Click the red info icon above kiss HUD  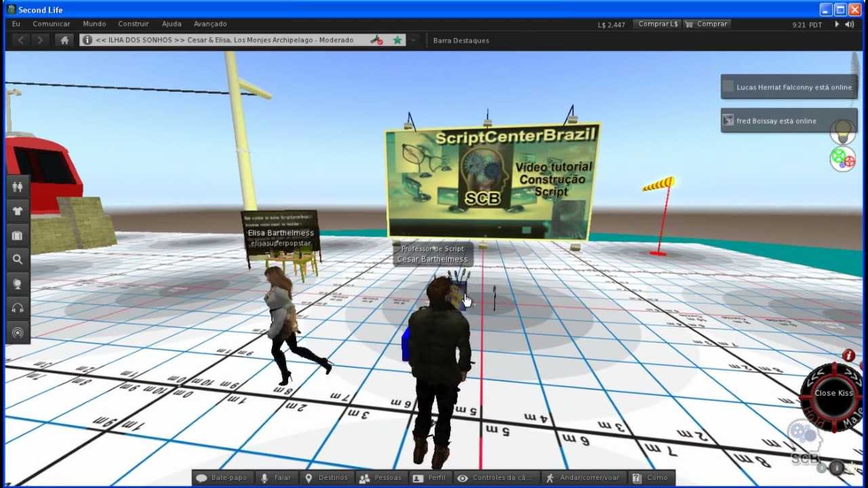848,355
